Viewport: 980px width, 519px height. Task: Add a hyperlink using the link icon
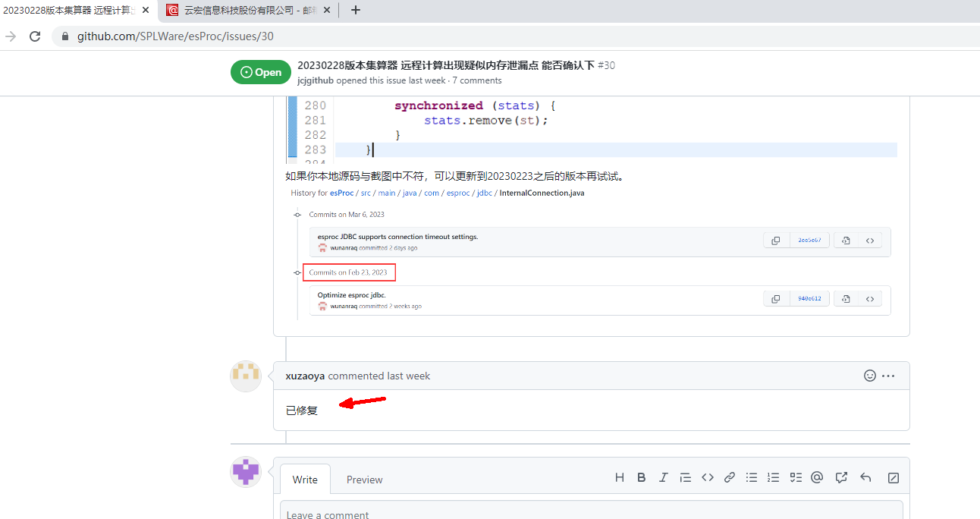coord(730,477)
